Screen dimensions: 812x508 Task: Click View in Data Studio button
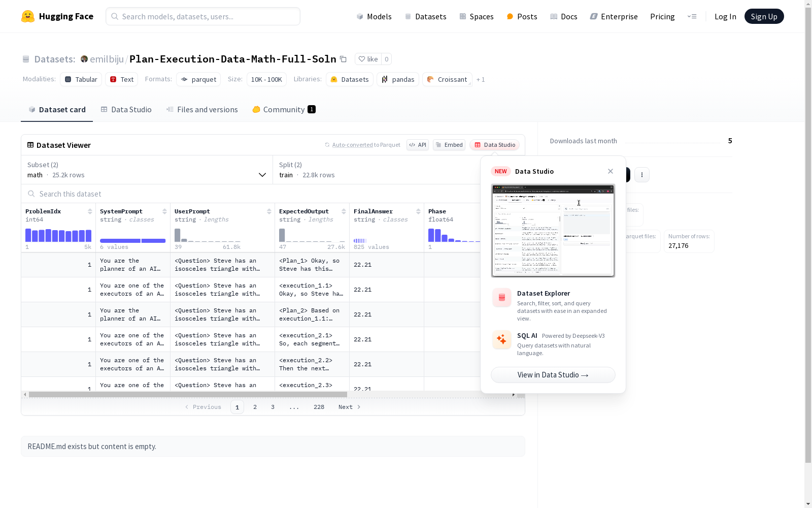tap(553, 375)
